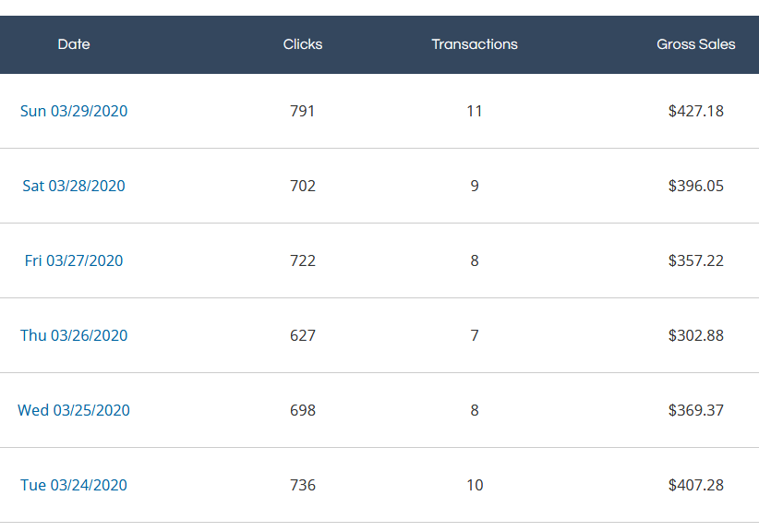
Task: Open the Thu 03/26/2020 date link
Action: point(74,335)
